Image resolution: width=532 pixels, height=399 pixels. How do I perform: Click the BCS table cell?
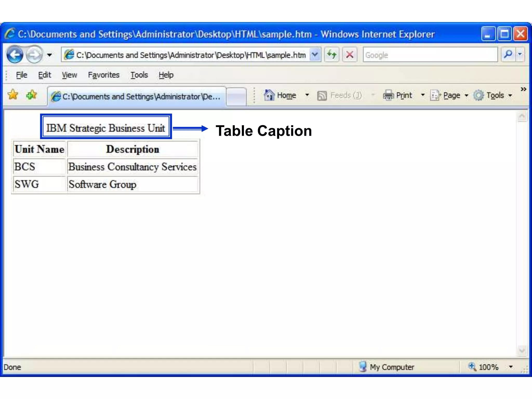click(x=39, y=167)
